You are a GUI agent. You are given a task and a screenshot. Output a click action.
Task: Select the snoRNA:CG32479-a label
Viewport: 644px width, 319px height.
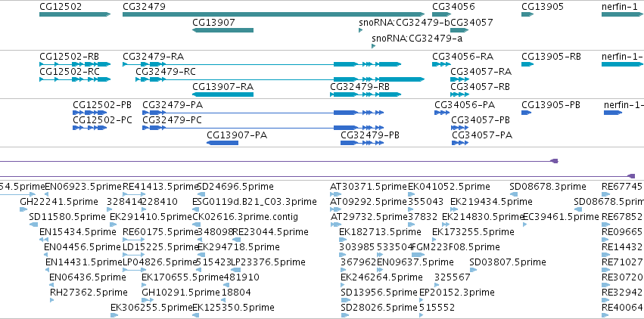pos(417,38)
